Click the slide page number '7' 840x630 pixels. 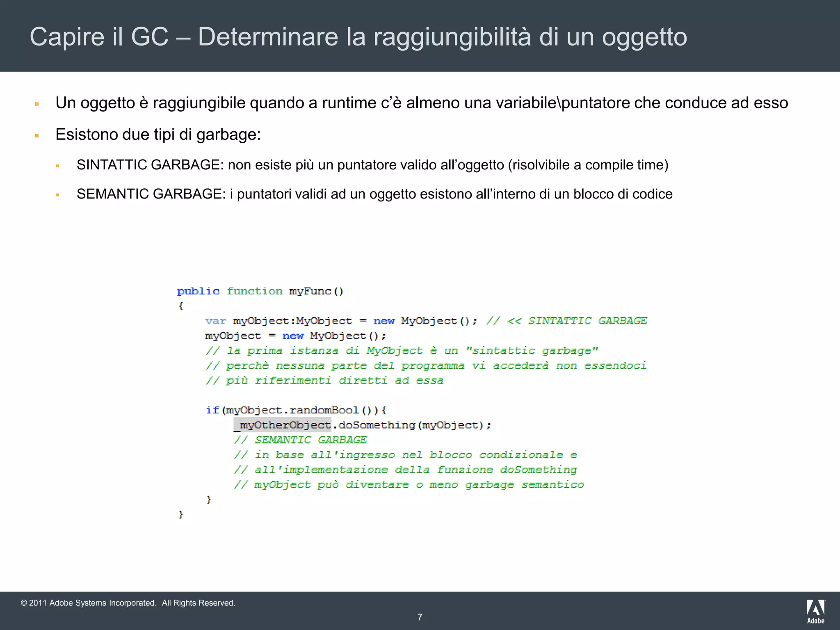point(420,617)
